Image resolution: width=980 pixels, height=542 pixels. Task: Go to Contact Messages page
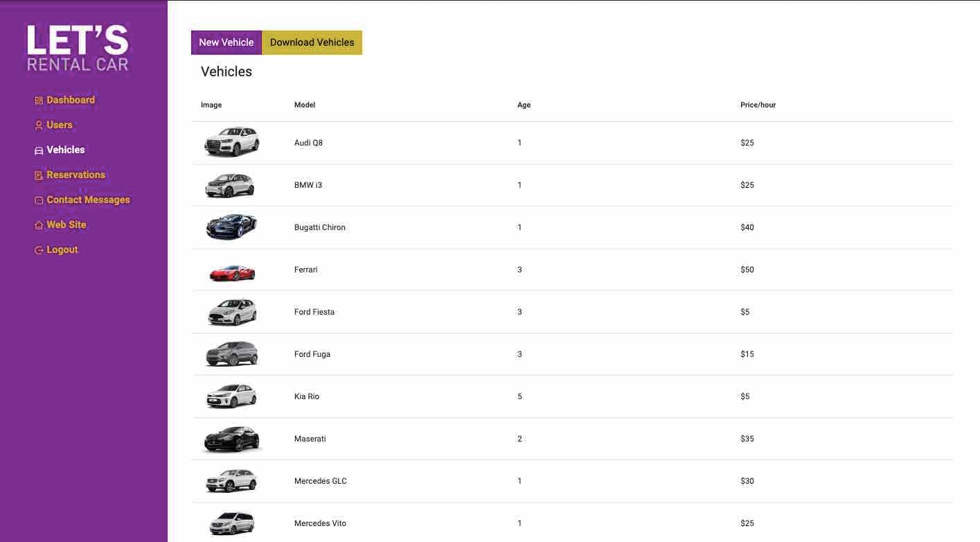pyautogui.click(x=88, y=200)
